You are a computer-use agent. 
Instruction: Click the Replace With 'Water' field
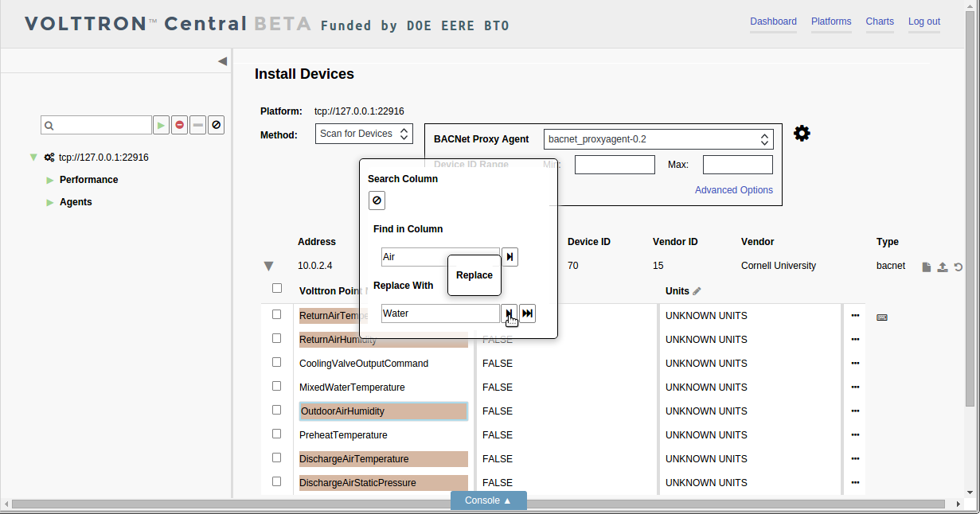pos(440,313)
